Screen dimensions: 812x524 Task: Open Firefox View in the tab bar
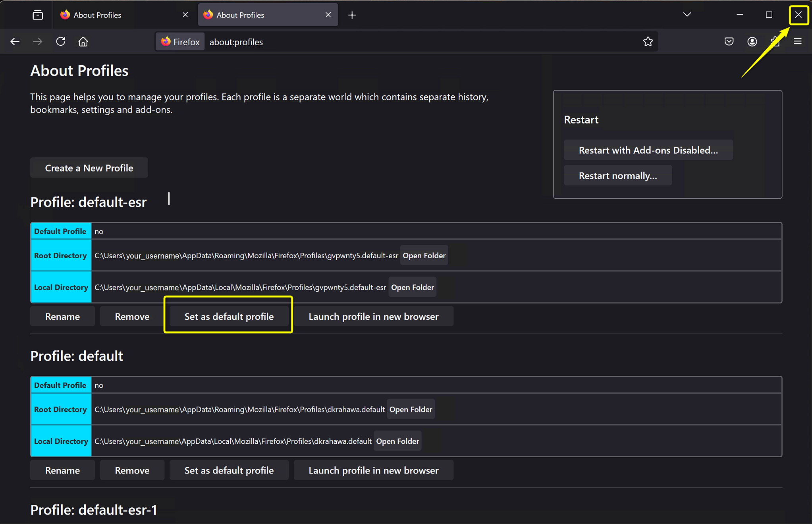pos(38,15)
